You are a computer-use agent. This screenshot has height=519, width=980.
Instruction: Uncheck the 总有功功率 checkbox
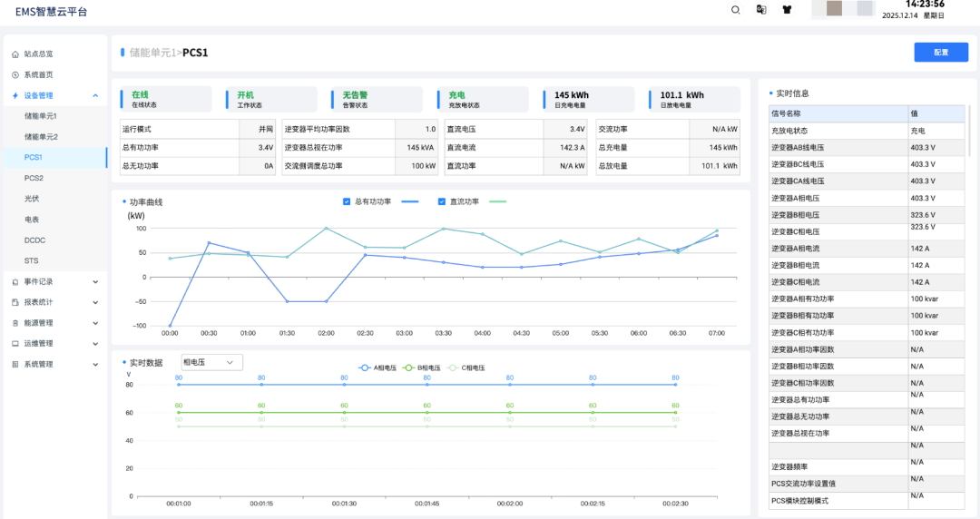pos(347,201)
